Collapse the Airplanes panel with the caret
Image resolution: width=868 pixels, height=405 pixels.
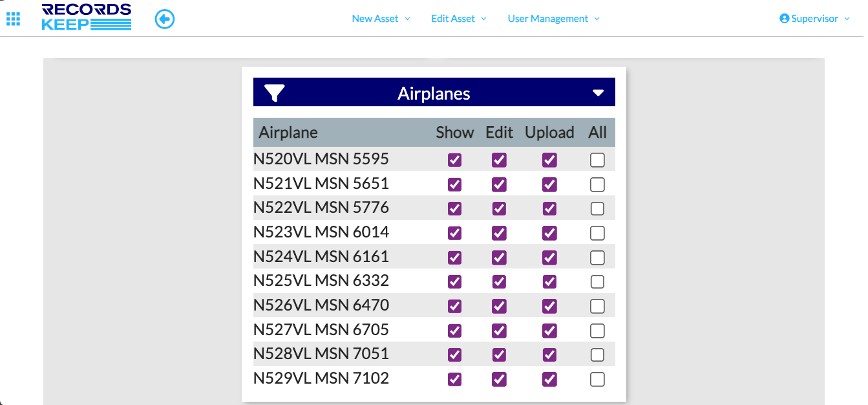(598, 93)
